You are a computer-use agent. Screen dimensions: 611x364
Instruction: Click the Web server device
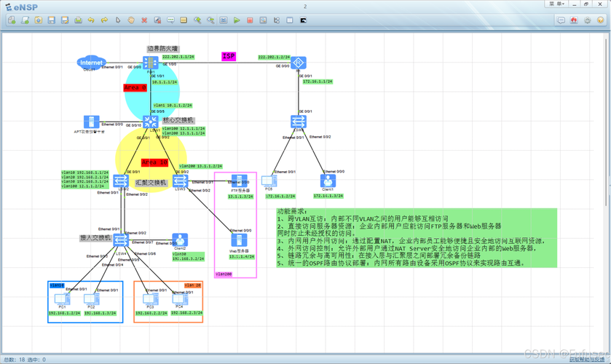pos(238,240)
